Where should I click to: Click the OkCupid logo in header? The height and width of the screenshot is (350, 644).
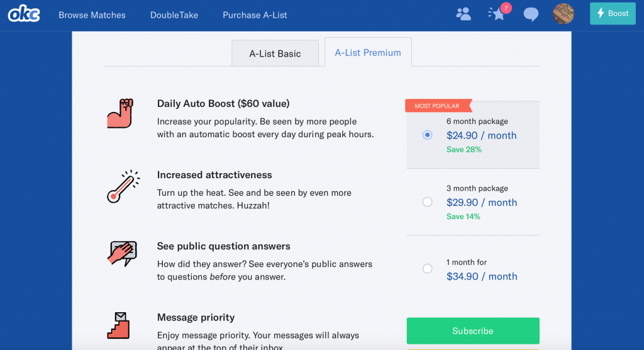tap(24, 14)
